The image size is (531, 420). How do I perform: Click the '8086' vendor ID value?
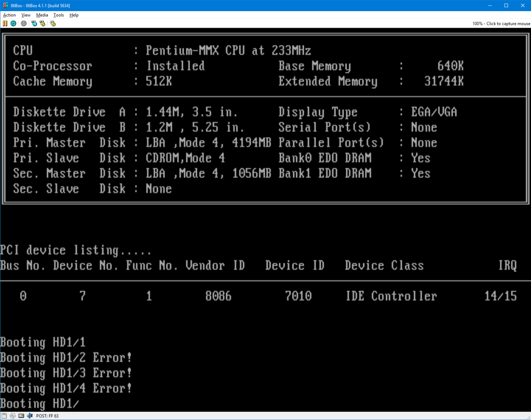218,296
